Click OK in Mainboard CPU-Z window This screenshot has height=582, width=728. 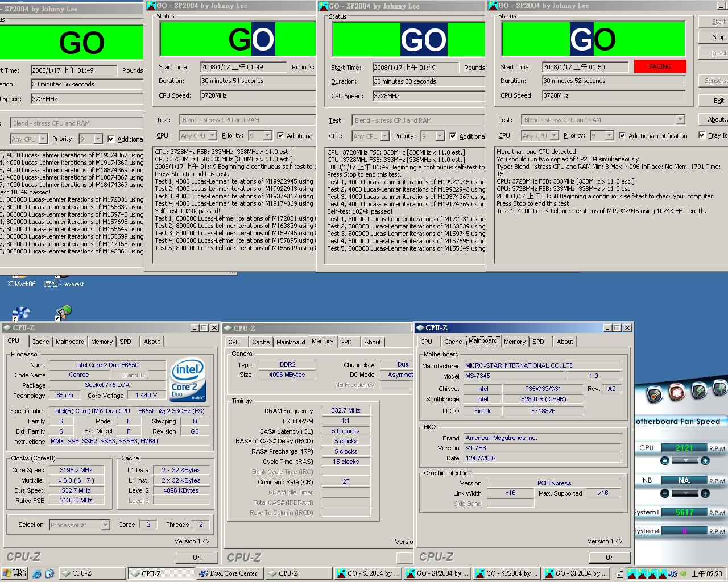tap(610, 558)
